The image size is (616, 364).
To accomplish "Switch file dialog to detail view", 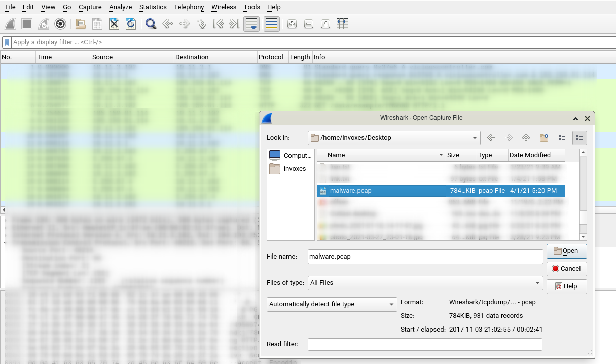I will coord(579,138).
